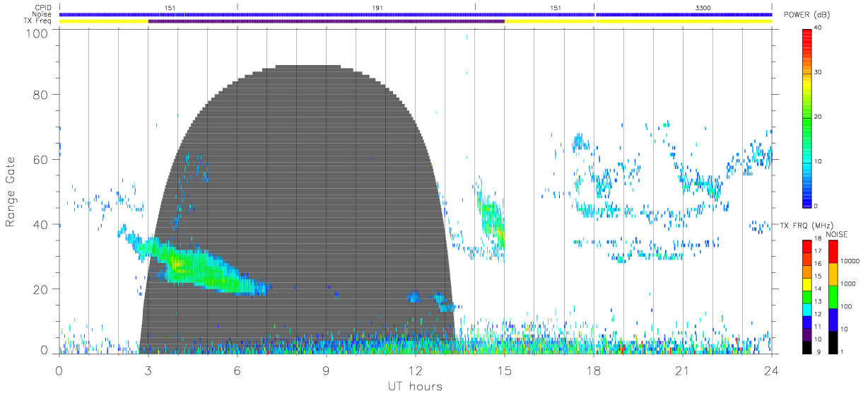Viewport: 868px width, 401px height.
Task: Pick the orange swatch in NOISE colorbar
Action: pos(833,274)
